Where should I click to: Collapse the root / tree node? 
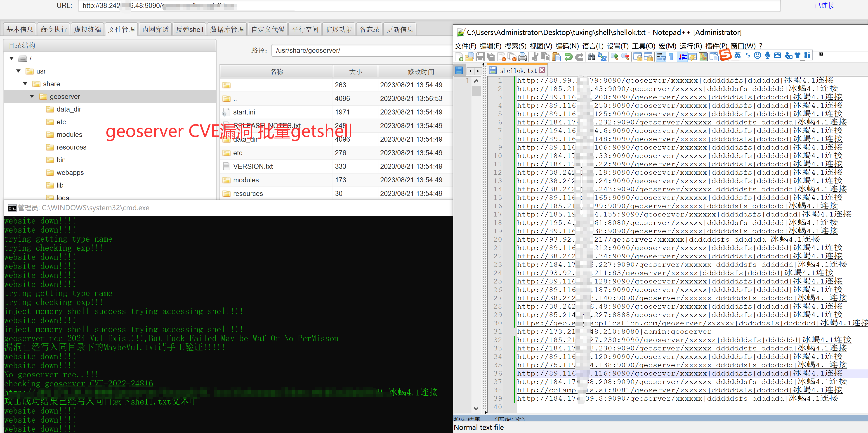(12, 58)
